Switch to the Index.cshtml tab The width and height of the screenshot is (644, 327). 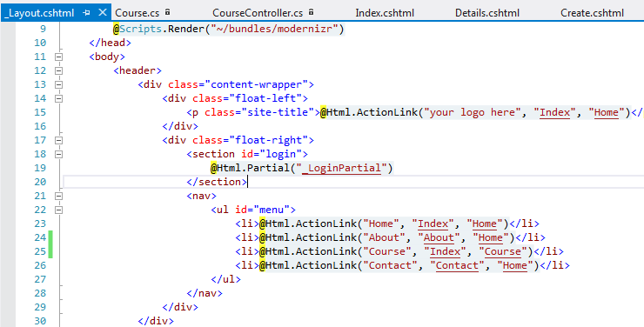(385, 13)
